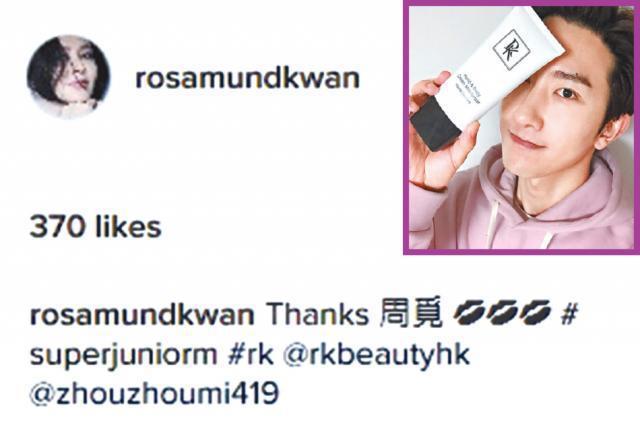
Task: Select the Chinese name 周覓 in the caption
Action: pos(411,313)
